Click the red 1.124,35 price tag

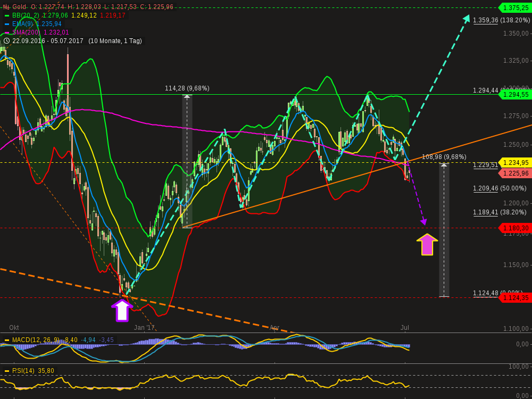(x=516, y=297)
